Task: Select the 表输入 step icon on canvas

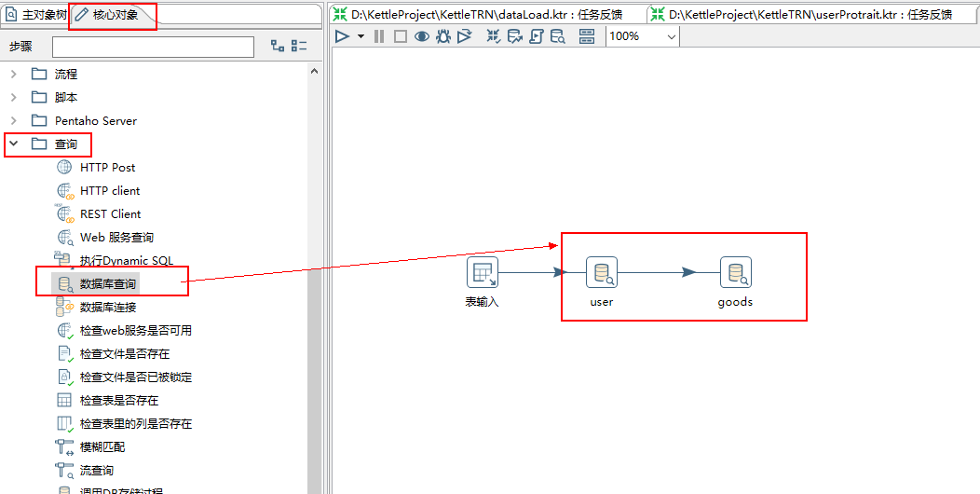Action: point(483,273)
